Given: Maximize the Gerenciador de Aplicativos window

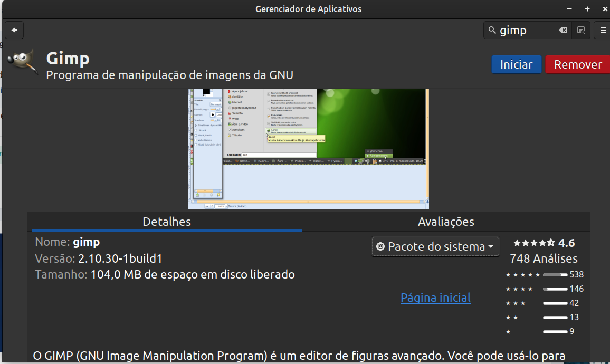Looking at the screenshot, I should (587, 9).
